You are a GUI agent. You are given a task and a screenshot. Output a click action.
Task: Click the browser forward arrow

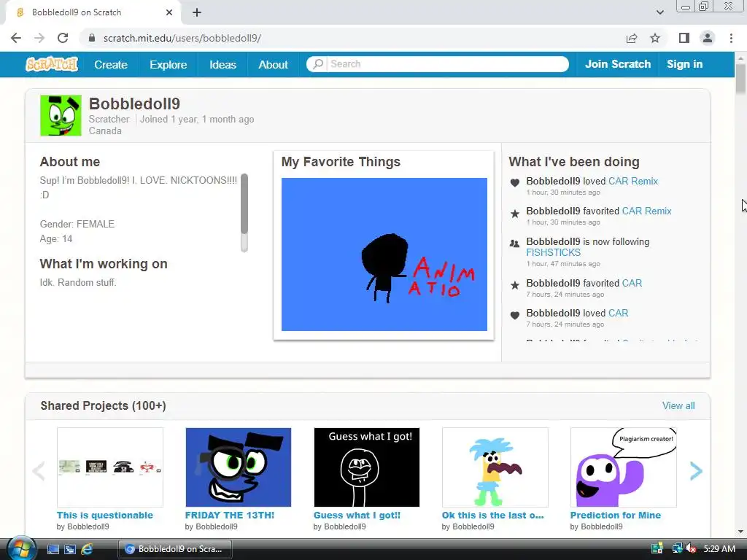[x=39, y=38]
